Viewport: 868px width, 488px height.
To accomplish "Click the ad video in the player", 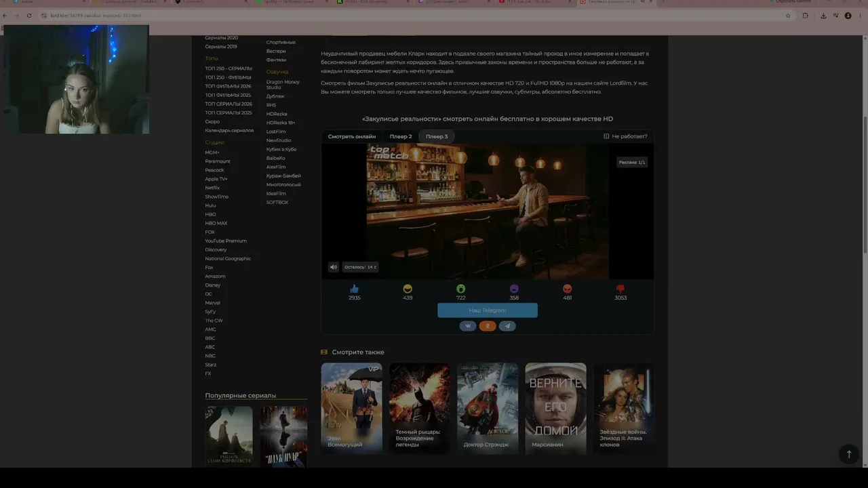I will [488, 211].
